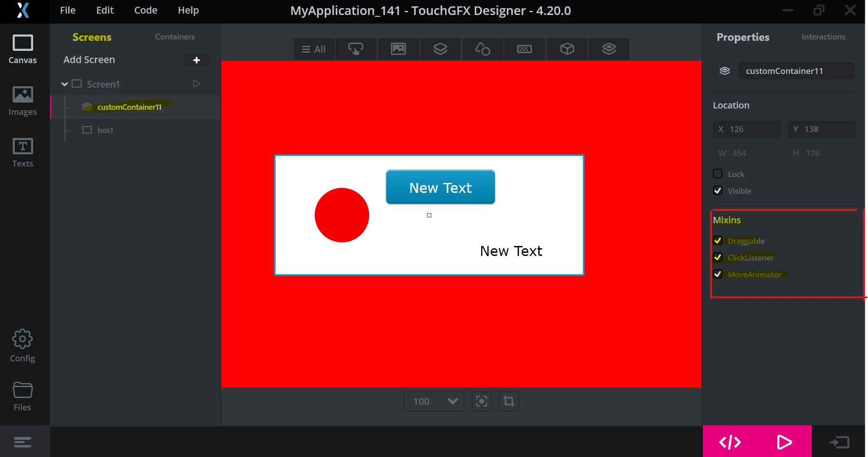868x457 pixels.
Task: Open the Images widget category
Action: pos(398,49)
